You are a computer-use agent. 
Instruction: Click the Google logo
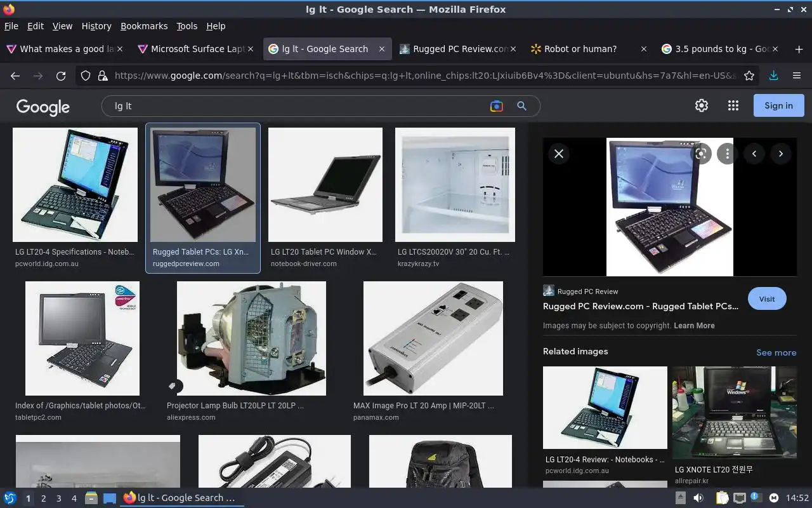pyautogui.click(x=43, y=107)
